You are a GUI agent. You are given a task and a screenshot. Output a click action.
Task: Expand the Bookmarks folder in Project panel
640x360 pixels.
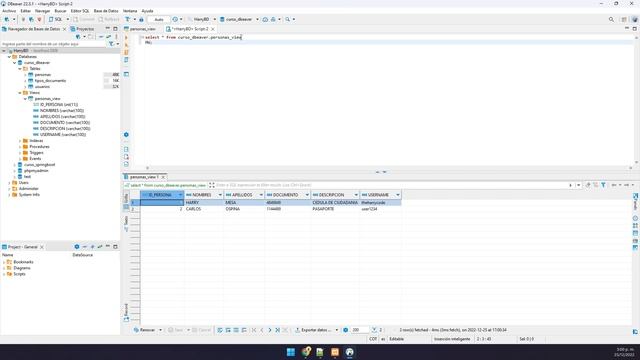click(x=4, y=262)
